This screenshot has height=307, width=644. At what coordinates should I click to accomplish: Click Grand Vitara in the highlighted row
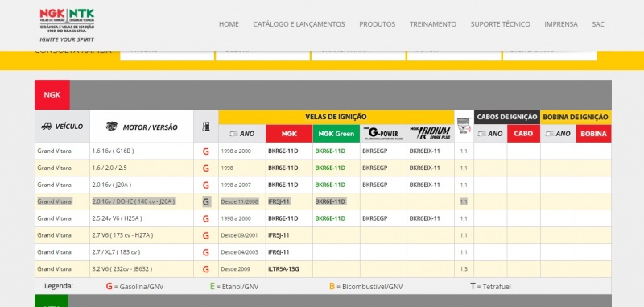pyautogui.click(x=54, y=201)
